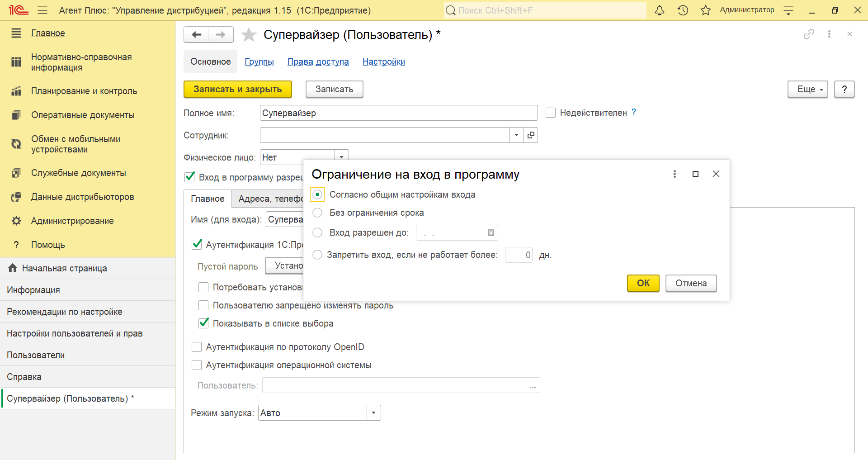
Task: Close the Ограничение на вход dialog
Action: [x=716, y=174]
